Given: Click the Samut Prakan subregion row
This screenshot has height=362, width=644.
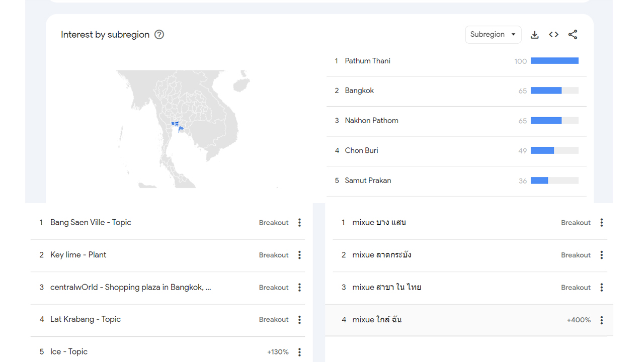Looking at the screenshot, I should (x=368, y=180).
